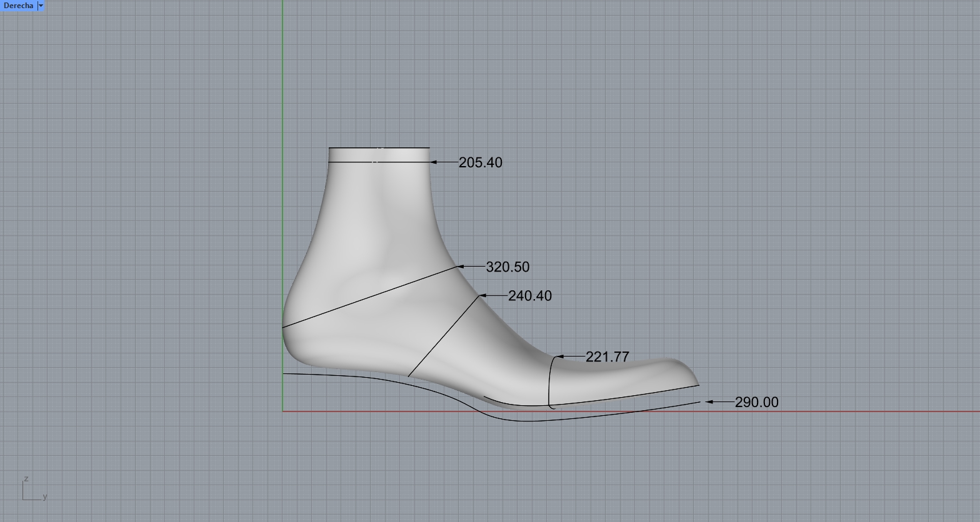Select the 240.40 dimension label
Image resolution: width=980 pixels, height=522 pixels.
coord(530,296)
